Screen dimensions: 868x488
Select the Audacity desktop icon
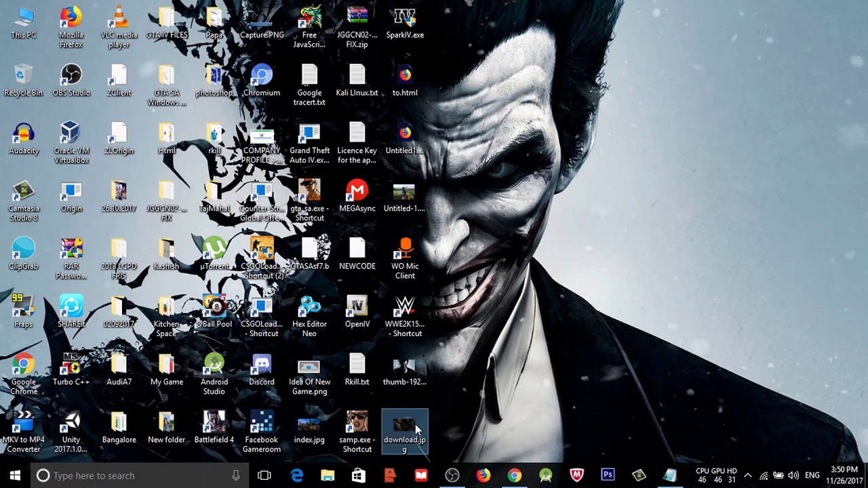click(24, 138)
